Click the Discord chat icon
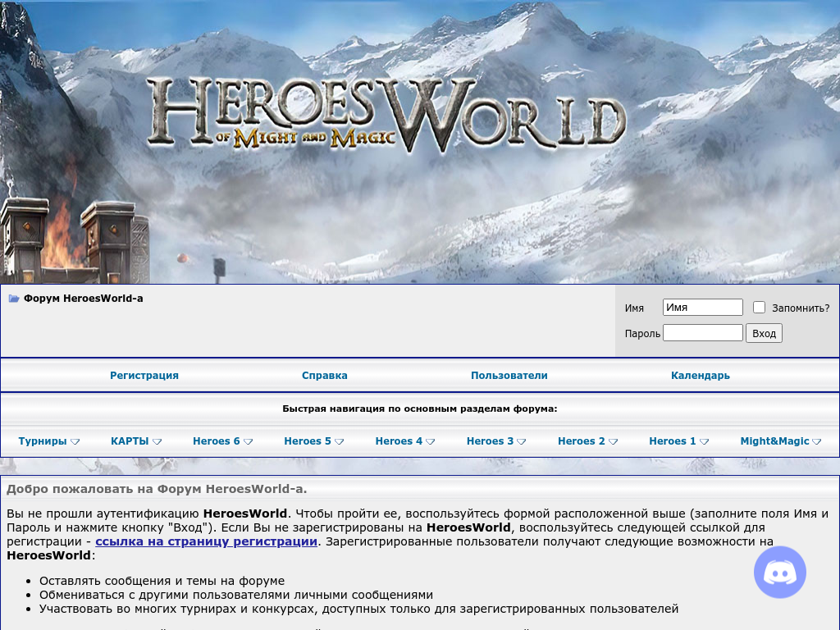840x630 pixels. coord(779,572)
